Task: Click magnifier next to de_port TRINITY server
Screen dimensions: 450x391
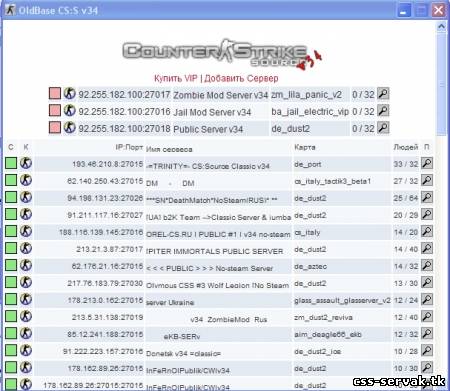Action: tap(427, 163)
